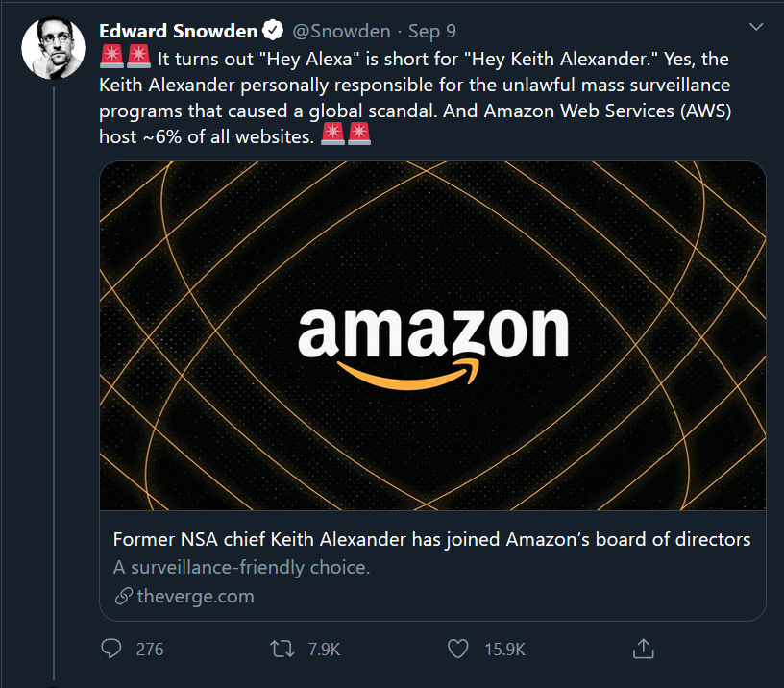Open the Edward Snowden display name link

coord(179,31)
